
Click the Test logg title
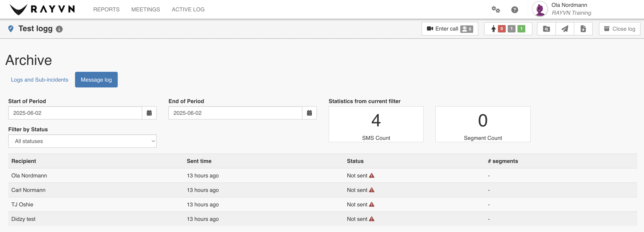pyautogui.click(x=35, y=29)
